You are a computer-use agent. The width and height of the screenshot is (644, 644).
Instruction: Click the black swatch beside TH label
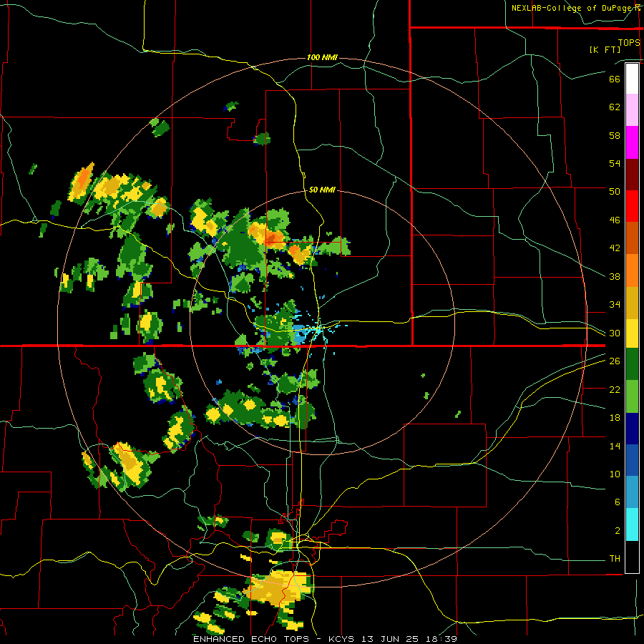point(632,557)
